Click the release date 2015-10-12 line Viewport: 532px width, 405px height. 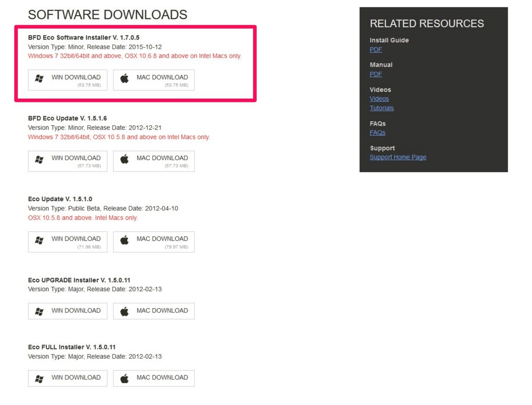point(95,47)
